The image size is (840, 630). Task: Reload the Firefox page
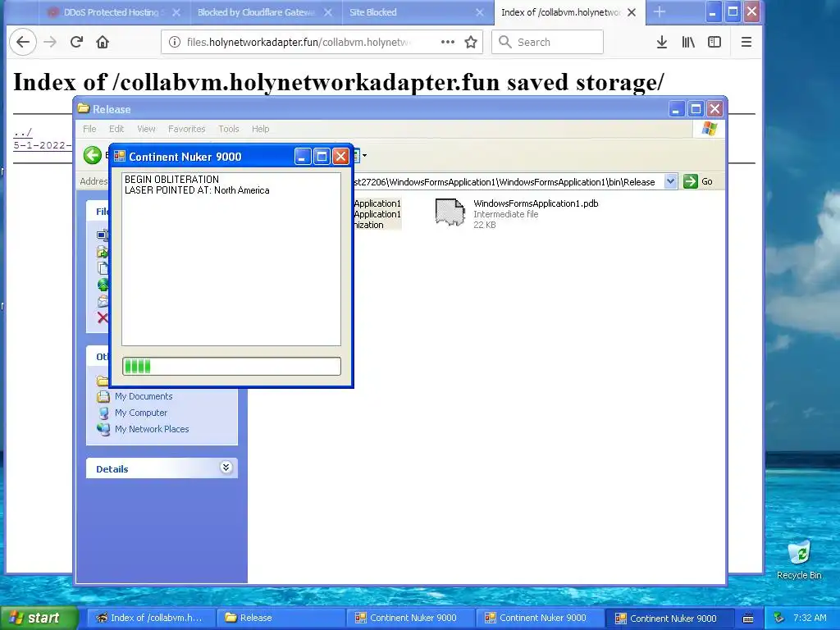(76, 42)
